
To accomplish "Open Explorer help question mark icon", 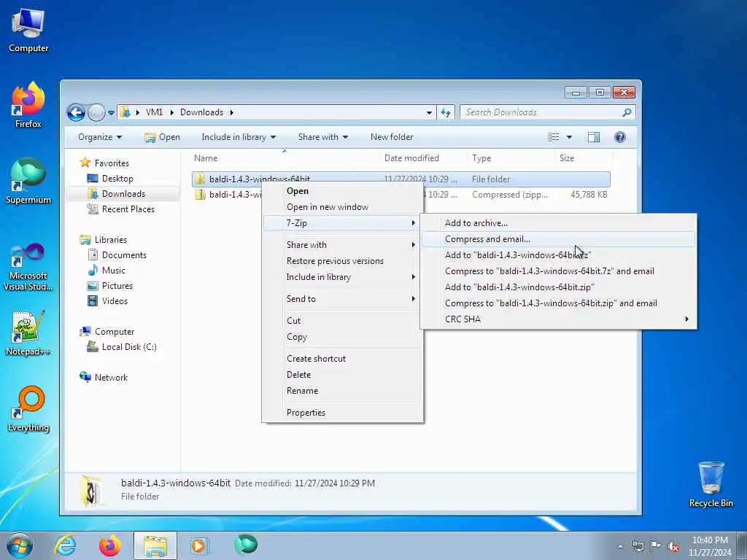I will [x=620, y=137].
